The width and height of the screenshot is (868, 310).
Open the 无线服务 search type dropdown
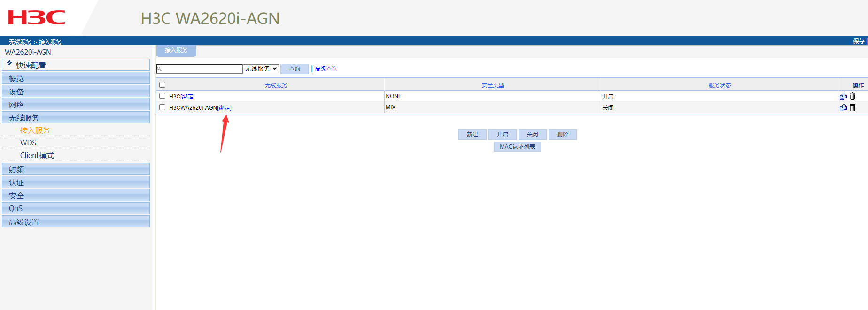click(261, 68)
